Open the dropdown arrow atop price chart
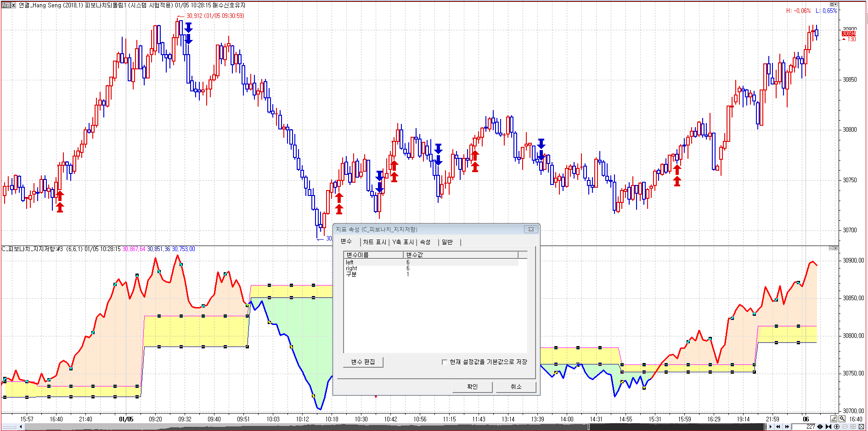The width and height of the screenshot is (868, 431). tap(836, 5)
